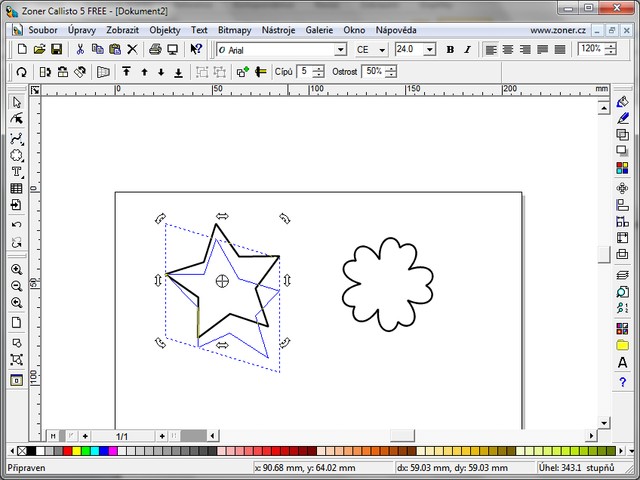This screenshot has height=480, width=640.
Task: Select the shape editing node tool
Action: [x=16, y=119]
